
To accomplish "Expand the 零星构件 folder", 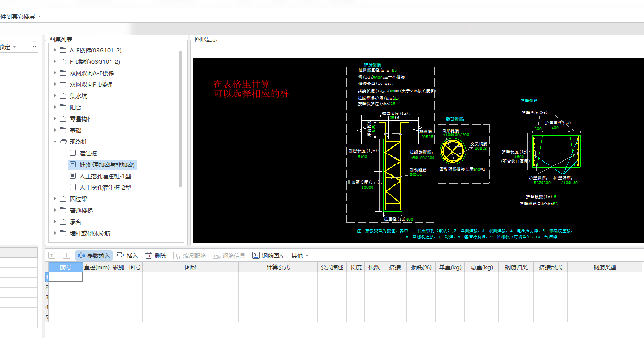I will pos(55,119).
